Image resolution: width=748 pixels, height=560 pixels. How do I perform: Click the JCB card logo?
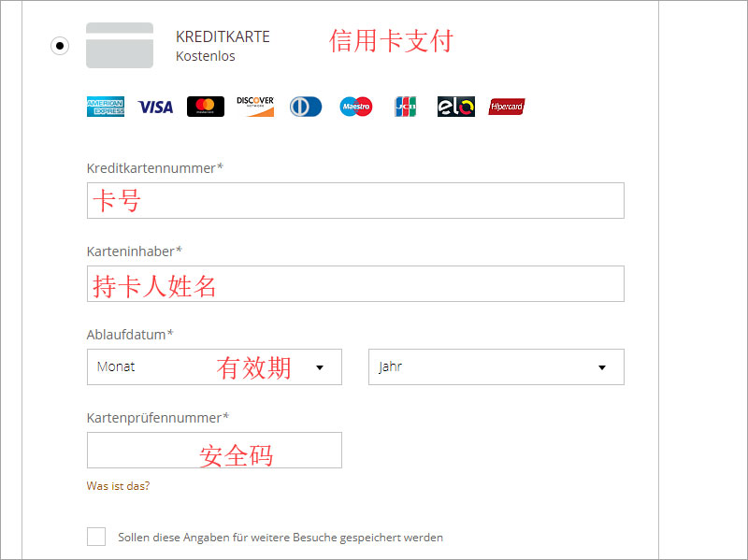(406, 107)
